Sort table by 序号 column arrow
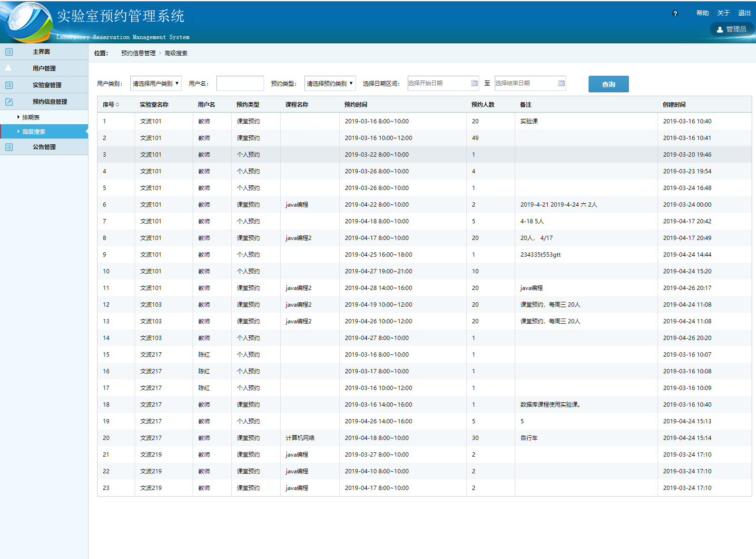 [x=118, y=105]
